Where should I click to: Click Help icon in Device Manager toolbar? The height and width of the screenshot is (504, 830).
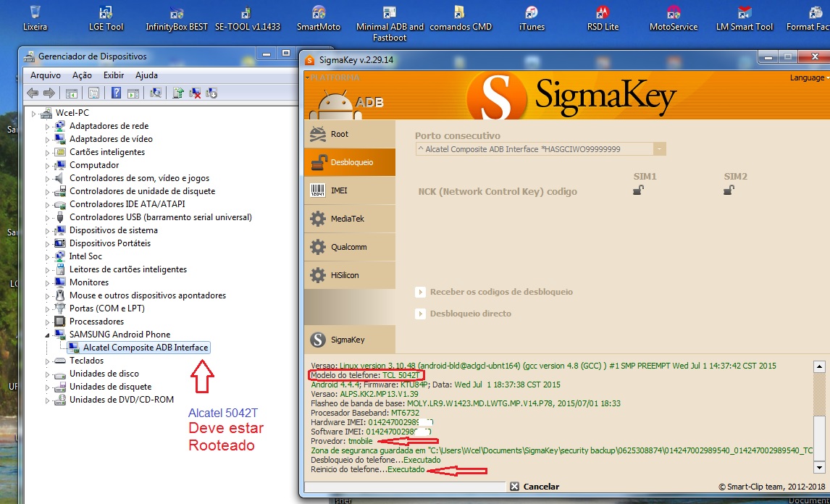click(117, 93)
